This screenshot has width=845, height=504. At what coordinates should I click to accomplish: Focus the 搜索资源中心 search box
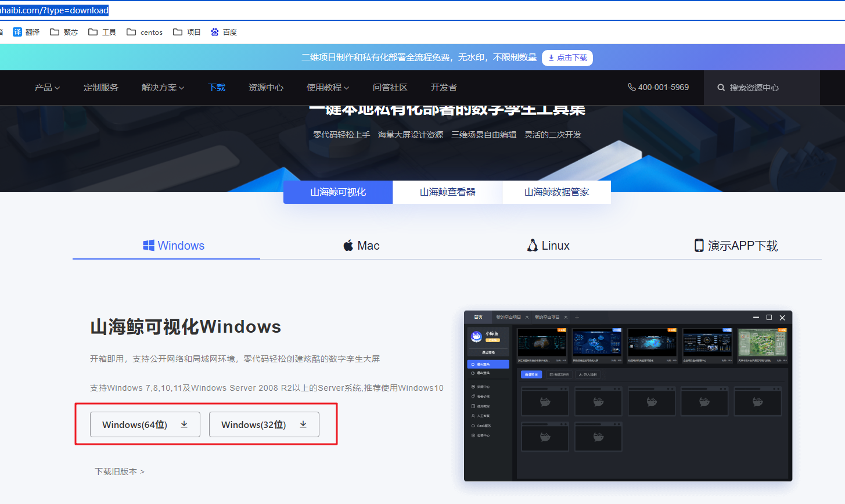[x=762, y=88]
